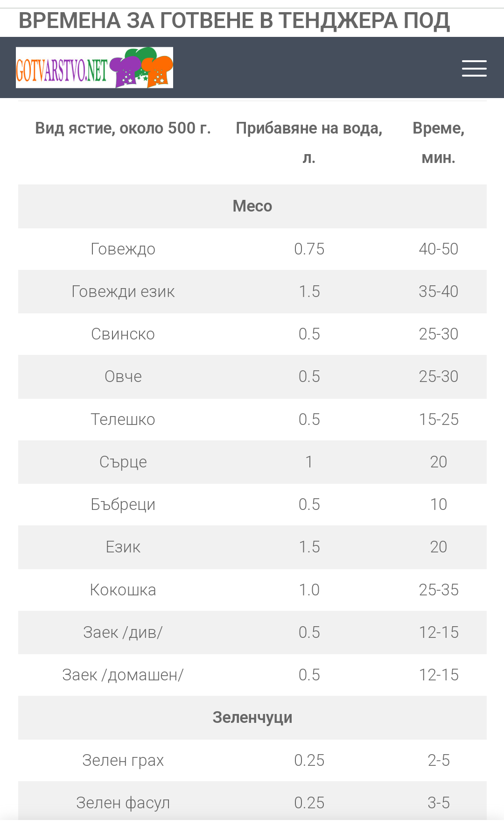The width and height of the screenshot is (504, 834).
Task: Click the Gotvarstvo.net logo
Action: (94, 68)
